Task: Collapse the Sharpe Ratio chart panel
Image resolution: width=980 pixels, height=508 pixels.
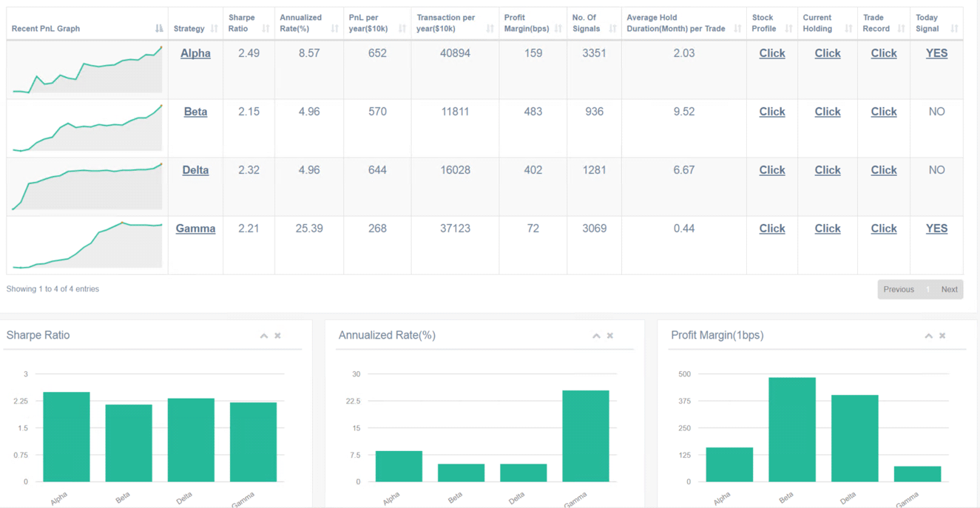Action: click(x=264, y=336)
